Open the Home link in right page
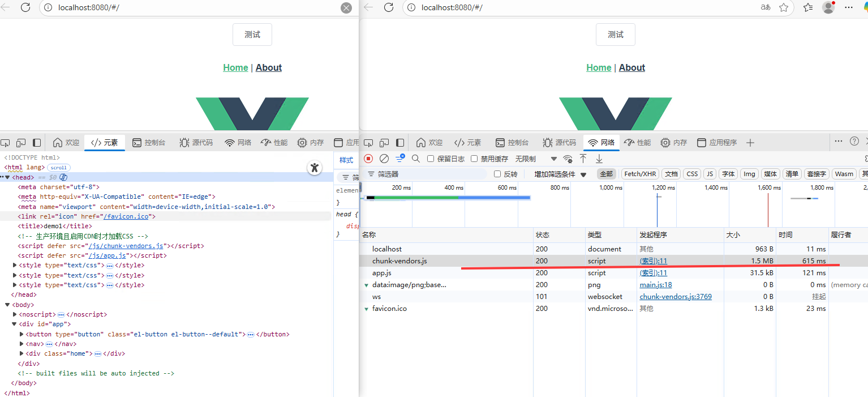This screenshot has width=868, height=397. (599, 67)
